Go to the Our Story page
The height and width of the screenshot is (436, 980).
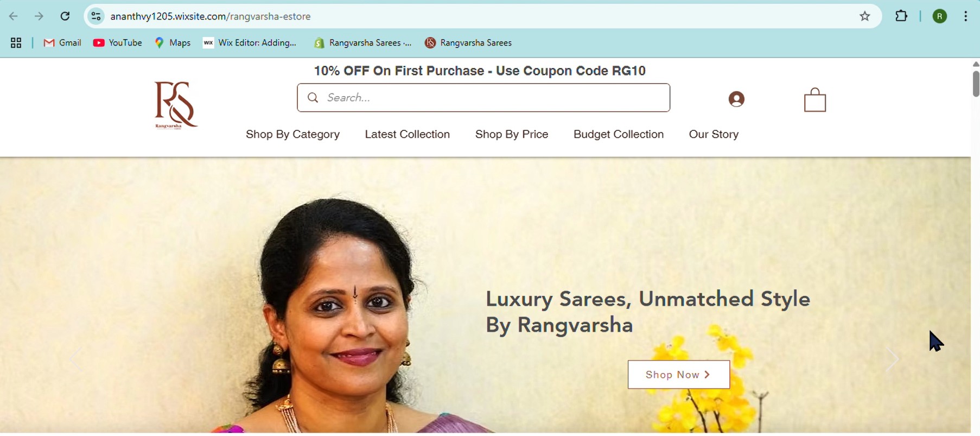point(714,135)
